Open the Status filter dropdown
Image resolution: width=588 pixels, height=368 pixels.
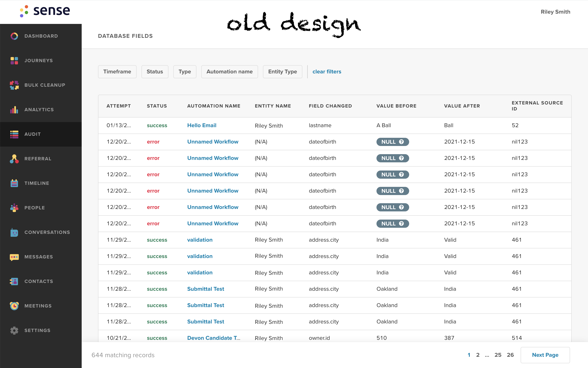click(155, 72)
